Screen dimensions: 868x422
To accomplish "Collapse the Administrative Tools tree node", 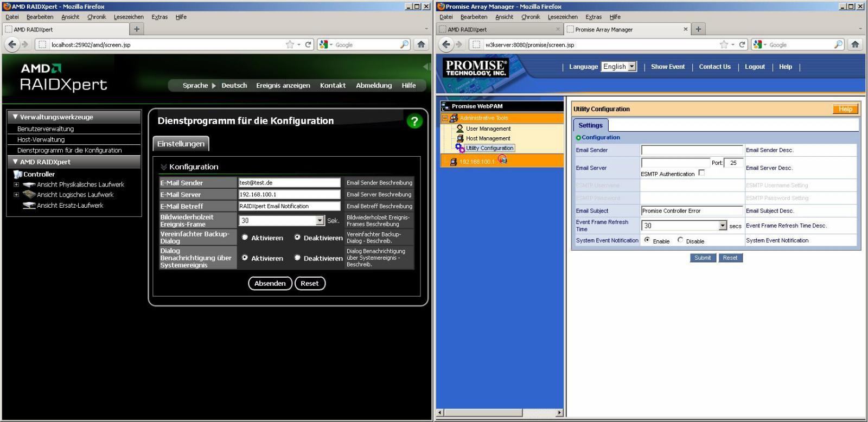I will coord(445,118).
